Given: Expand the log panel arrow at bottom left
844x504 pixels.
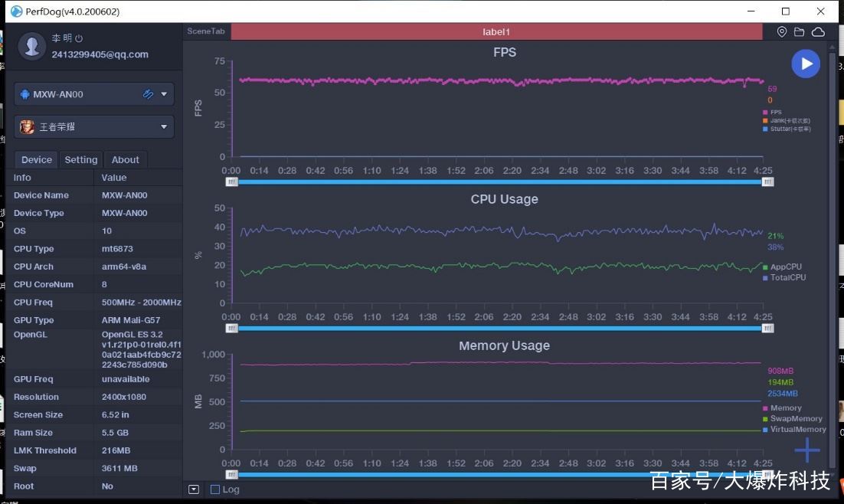Looking at the screenshot, I should 194,489.
